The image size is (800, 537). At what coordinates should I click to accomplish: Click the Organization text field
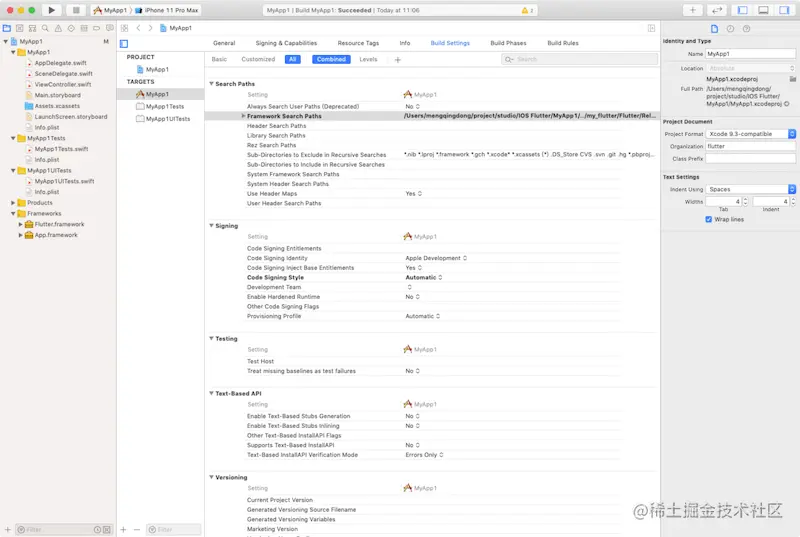751,146
